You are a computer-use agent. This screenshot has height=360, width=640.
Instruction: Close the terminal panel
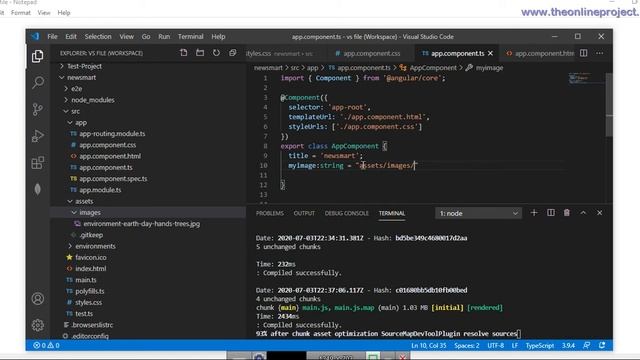pos(600,213)
